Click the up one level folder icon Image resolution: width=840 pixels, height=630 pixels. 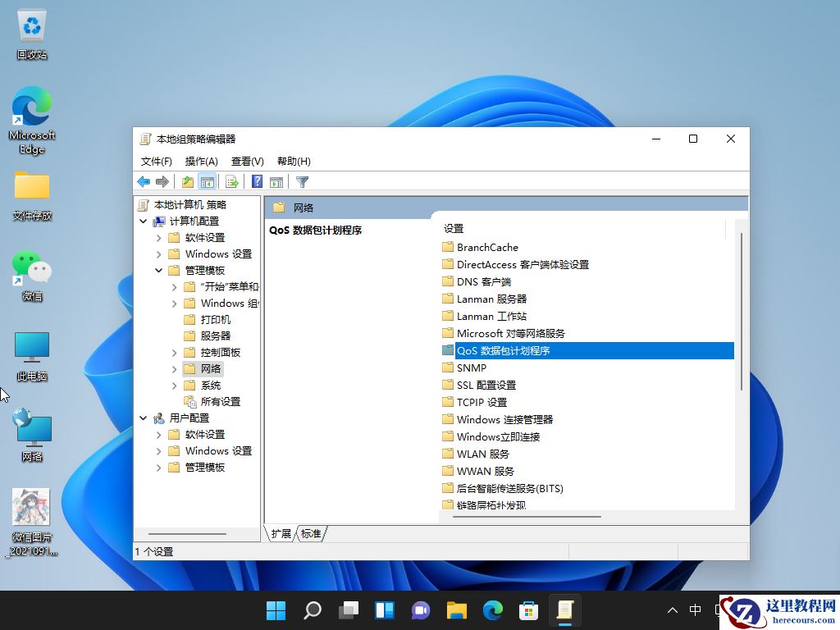point(187,181)
